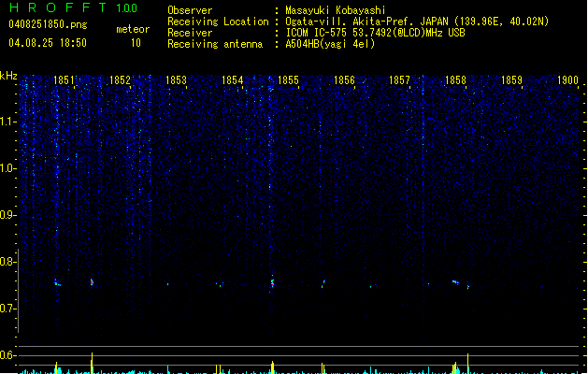Click the date stamp 04.08.25 18:50
This screenshot has height=374, width=588.
click(x=48, y=43)
